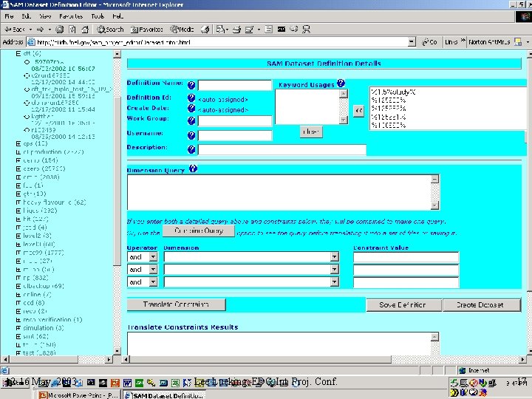Open the History icon in toolbar
The image size is (532, 399).
(205, 30)
